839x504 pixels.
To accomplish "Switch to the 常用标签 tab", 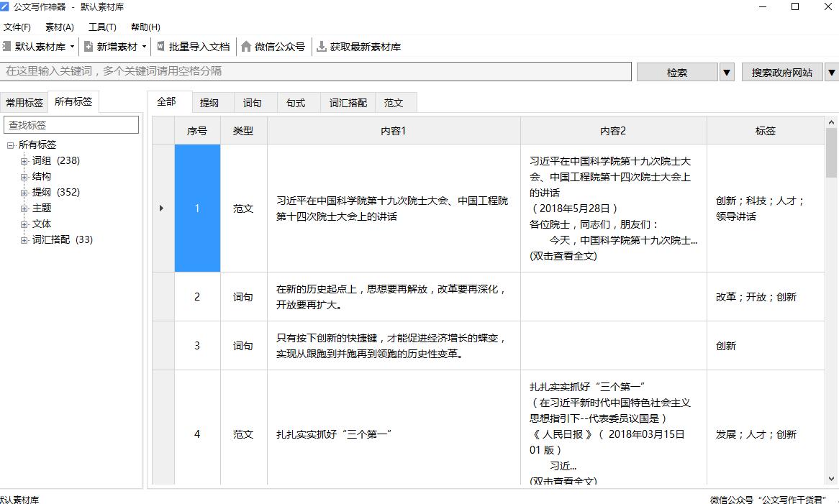I will coord(24,103).
